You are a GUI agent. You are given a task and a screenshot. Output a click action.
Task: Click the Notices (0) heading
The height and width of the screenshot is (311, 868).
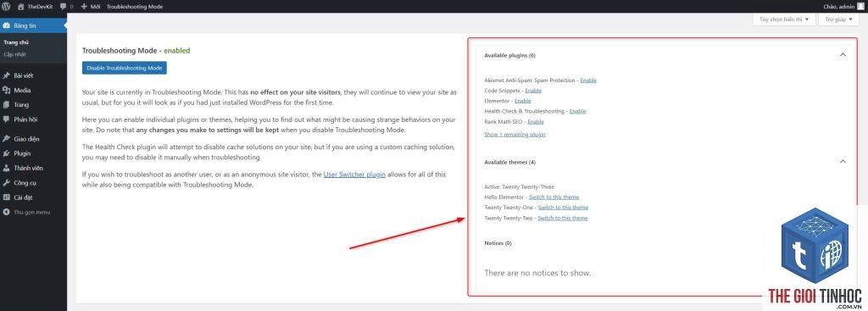tap(498, 243)
